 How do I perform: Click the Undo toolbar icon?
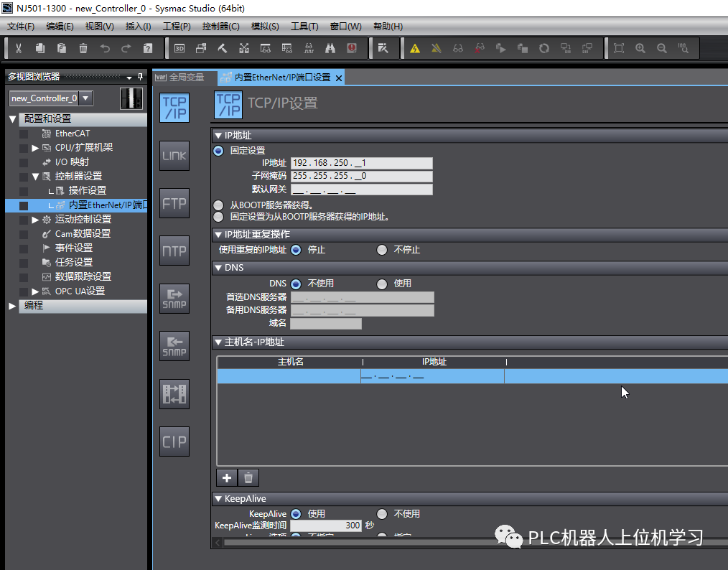pos(105,48)
